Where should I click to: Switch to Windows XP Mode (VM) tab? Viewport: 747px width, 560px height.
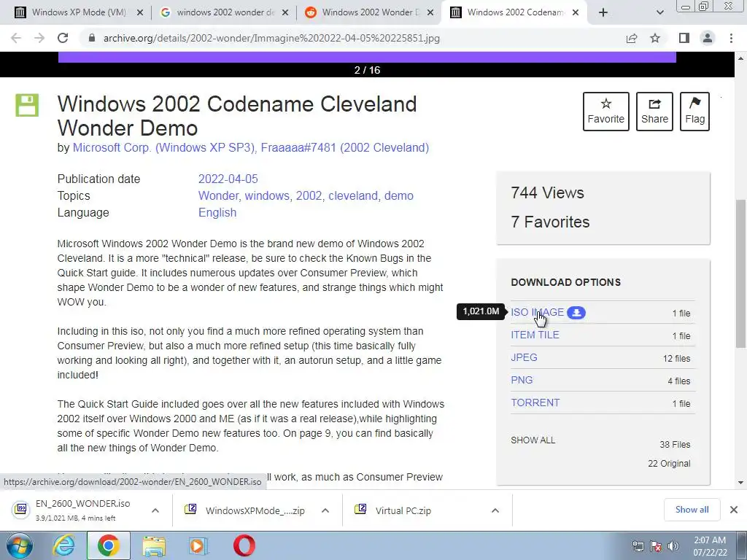(x=79, y=12)
